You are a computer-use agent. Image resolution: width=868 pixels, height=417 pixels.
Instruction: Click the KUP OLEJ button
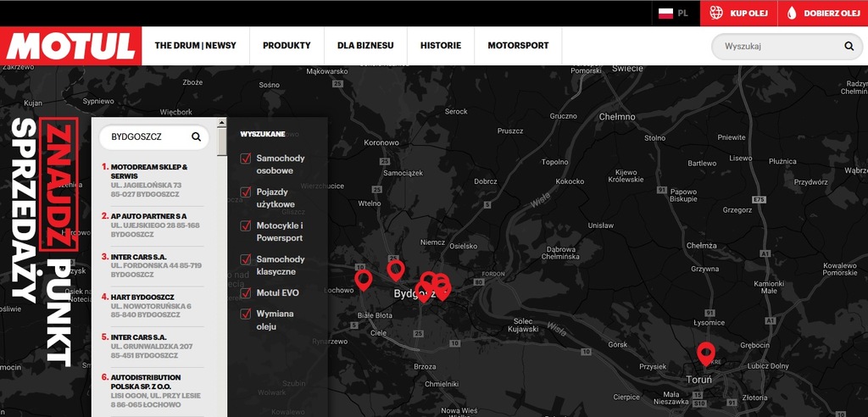739,14
